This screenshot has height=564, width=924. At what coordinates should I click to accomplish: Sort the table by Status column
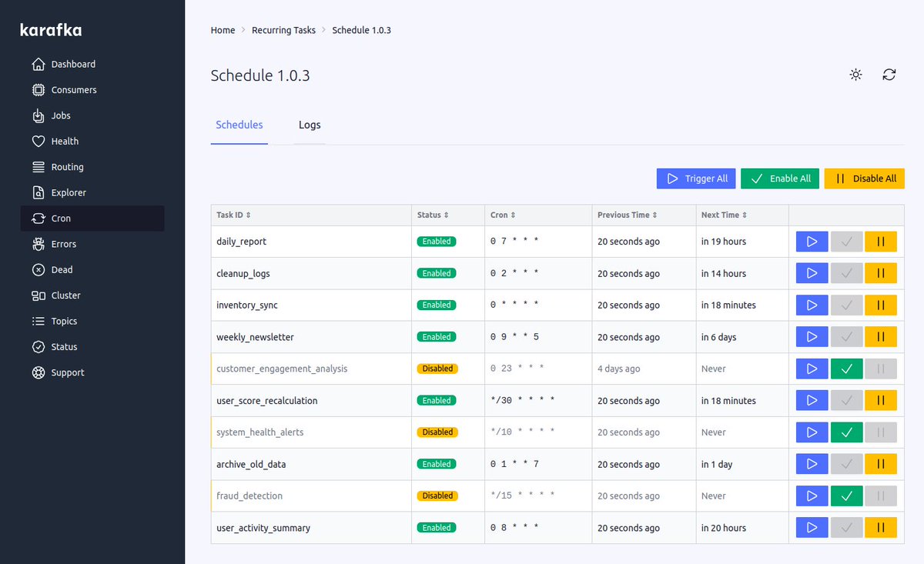(x=434, y=215)
